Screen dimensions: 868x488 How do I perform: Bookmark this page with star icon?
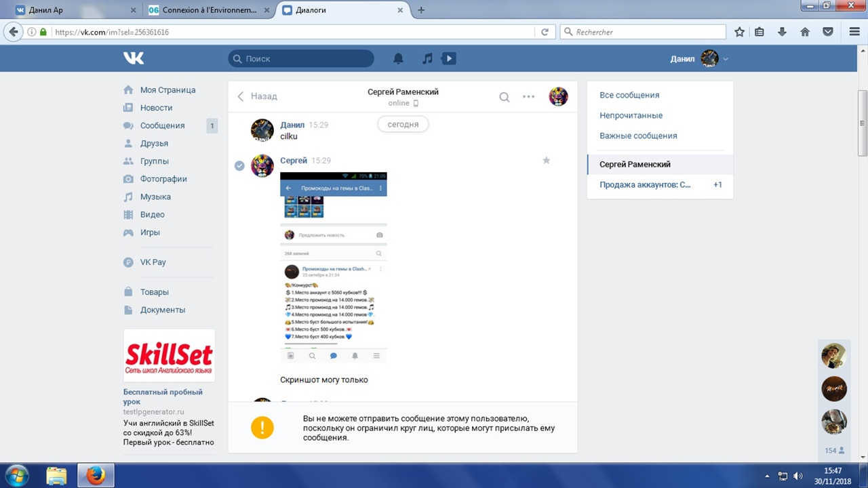740,32
